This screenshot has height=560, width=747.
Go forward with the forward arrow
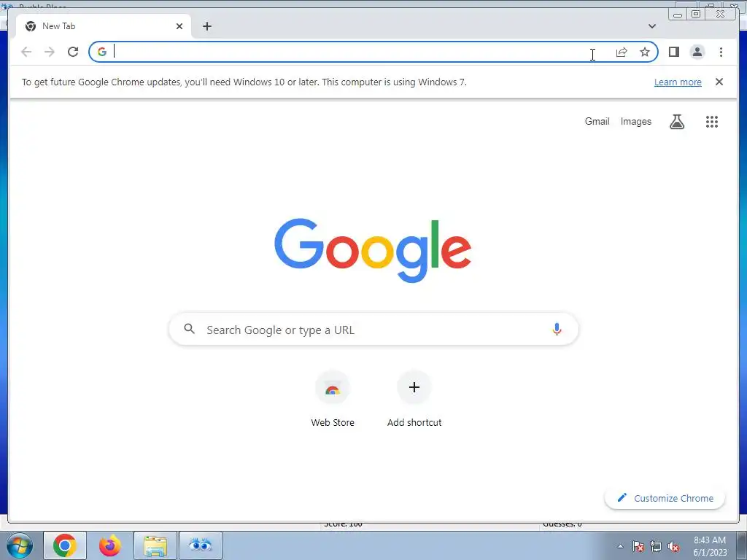(x=50, y=52)
